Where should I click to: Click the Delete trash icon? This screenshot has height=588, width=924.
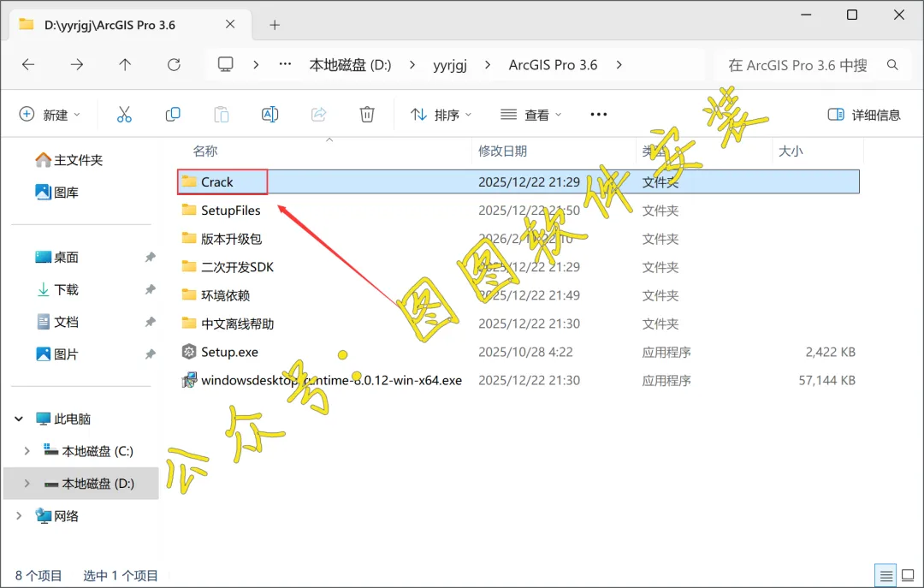(x=367, y=115)
